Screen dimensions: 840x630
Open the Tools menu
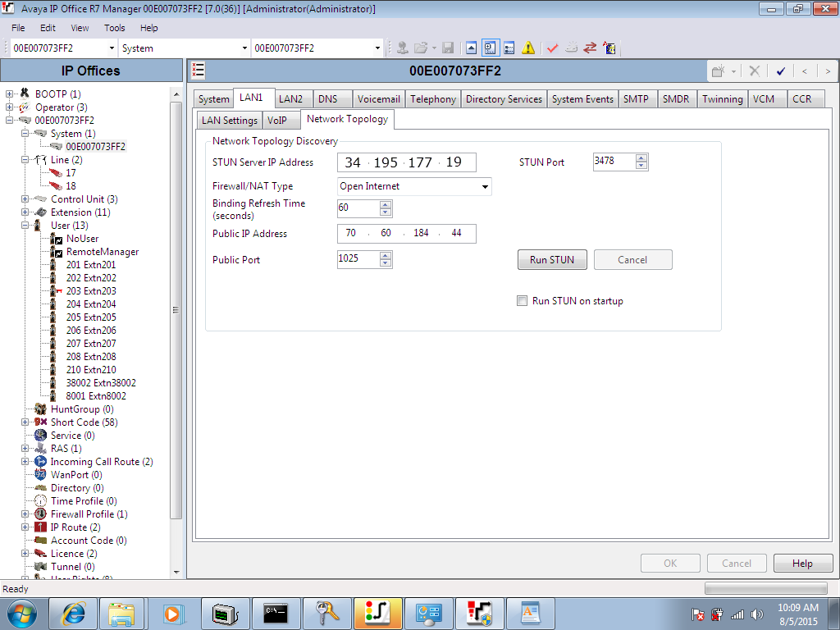coord(115,28)
